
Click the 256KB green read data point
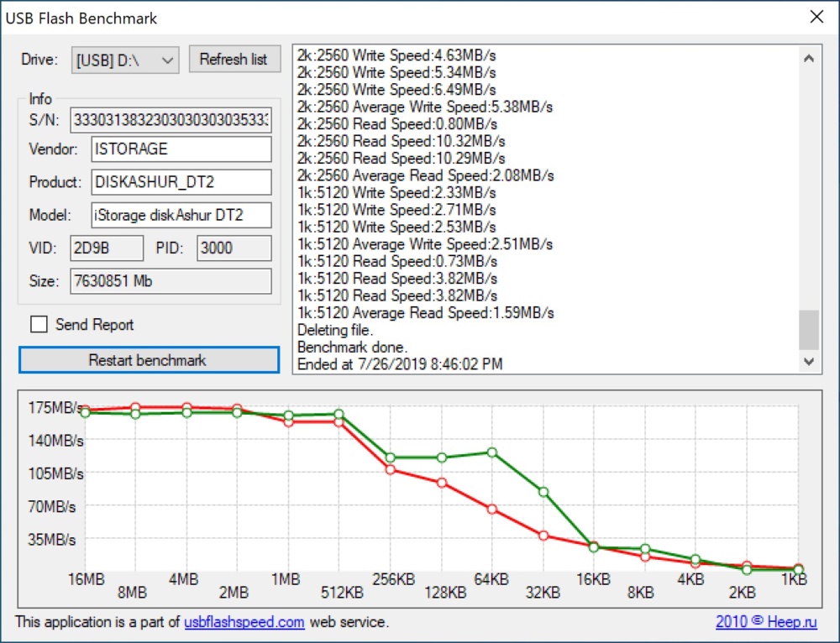[x=391, y=457]
